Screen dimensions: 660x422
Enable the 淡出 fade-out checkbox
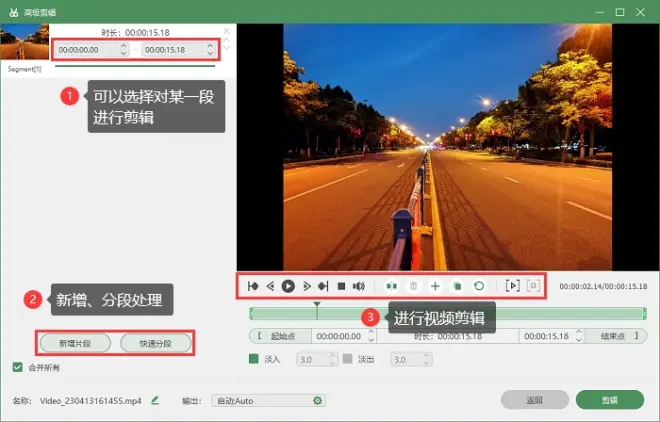point(348,359)
